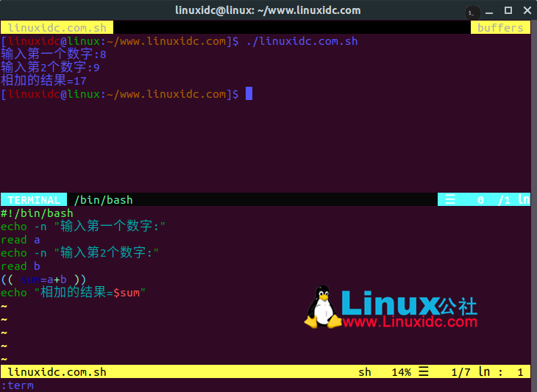Viewport: 537px width, 392px height.
Task: Close the terminal window
Action: point(527,10)
